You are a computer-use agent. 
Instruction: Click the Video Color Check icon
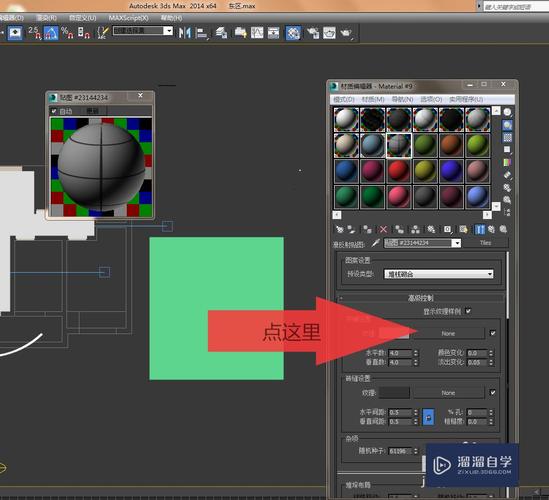pos(507,162)
